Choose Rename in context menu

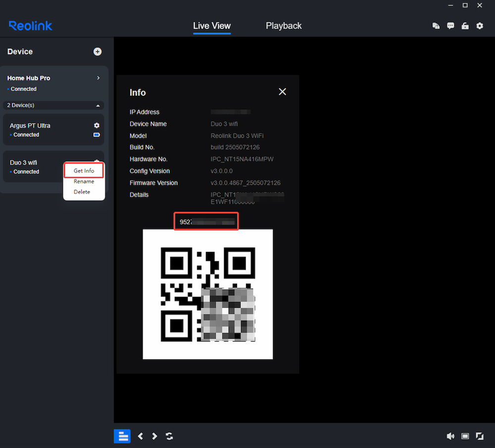84,181
